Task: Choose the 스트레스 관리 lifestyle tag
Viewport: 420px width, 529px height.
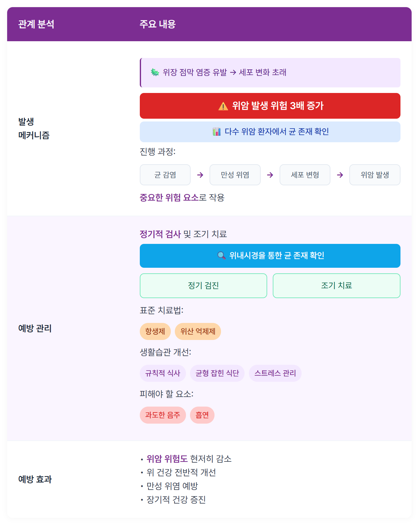Action: pyautogui.click(x=275, y=373)
